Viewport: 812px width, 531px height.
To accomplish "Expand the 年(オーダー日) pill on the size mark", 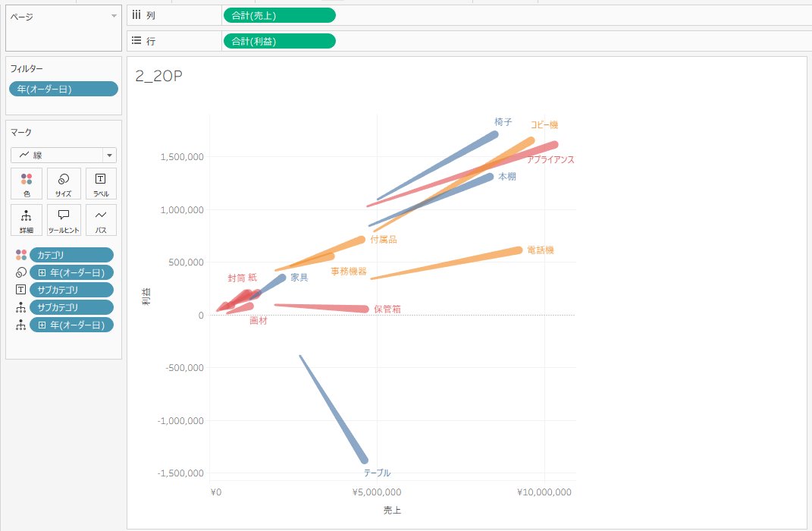I will [42, 272].
